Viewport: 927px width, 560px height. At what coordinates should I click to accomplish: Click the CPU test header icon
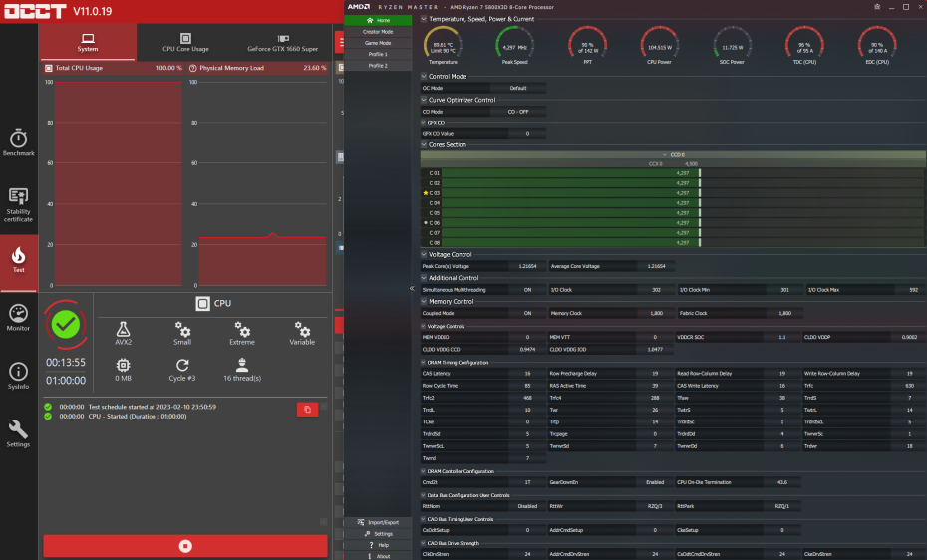click(202, 304)
